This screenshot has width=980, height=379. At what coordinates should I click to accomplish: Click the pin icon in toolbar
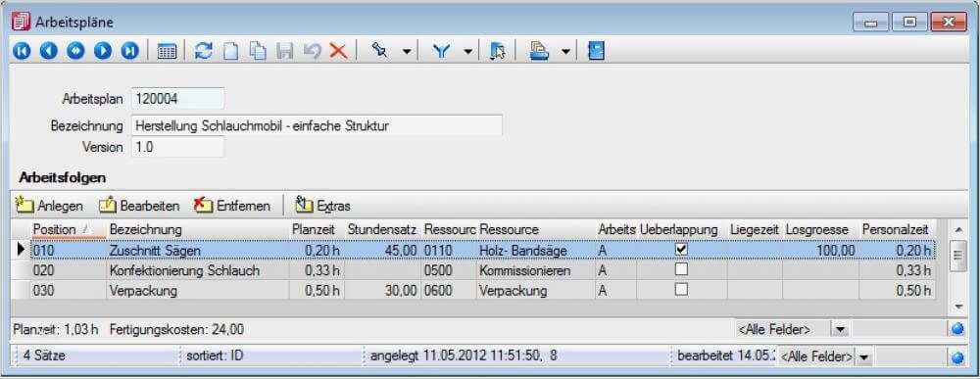coord(379,51)
